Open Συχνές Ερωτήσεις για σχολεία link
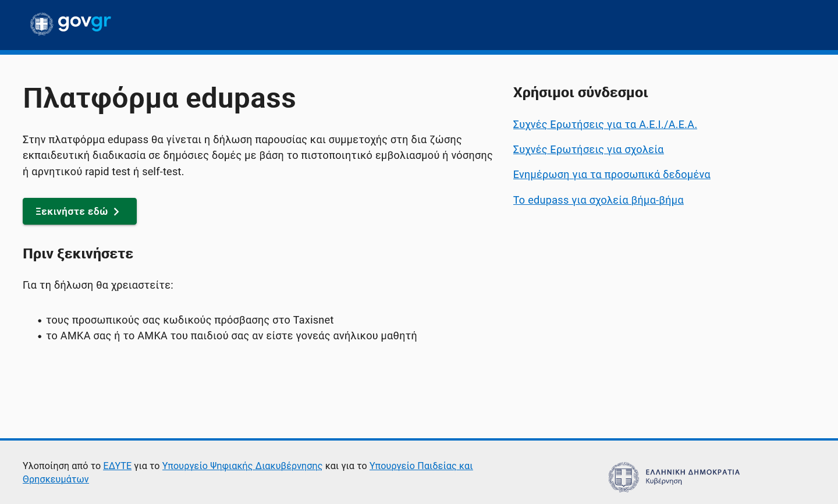838x504 pixels. point(588,150)
